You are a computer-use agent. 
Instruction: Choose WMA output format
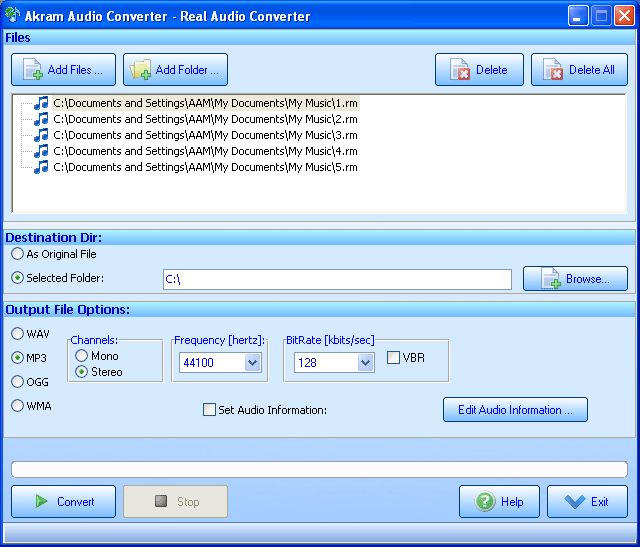(x=17, y=406)
